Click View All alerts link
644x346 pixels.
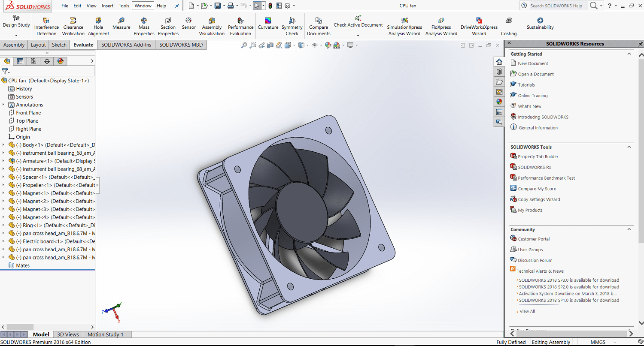point(527,311)
